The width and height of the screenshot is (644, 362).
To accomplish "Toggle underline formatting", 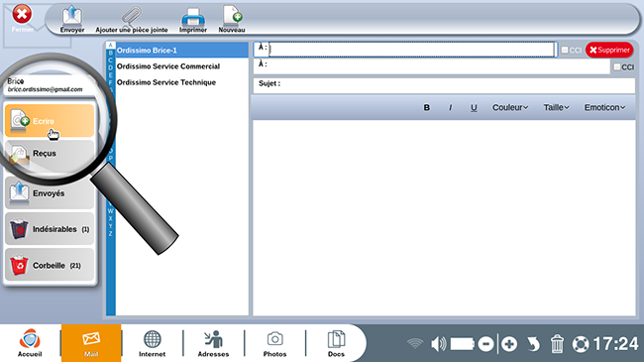I will coord(474,107).
